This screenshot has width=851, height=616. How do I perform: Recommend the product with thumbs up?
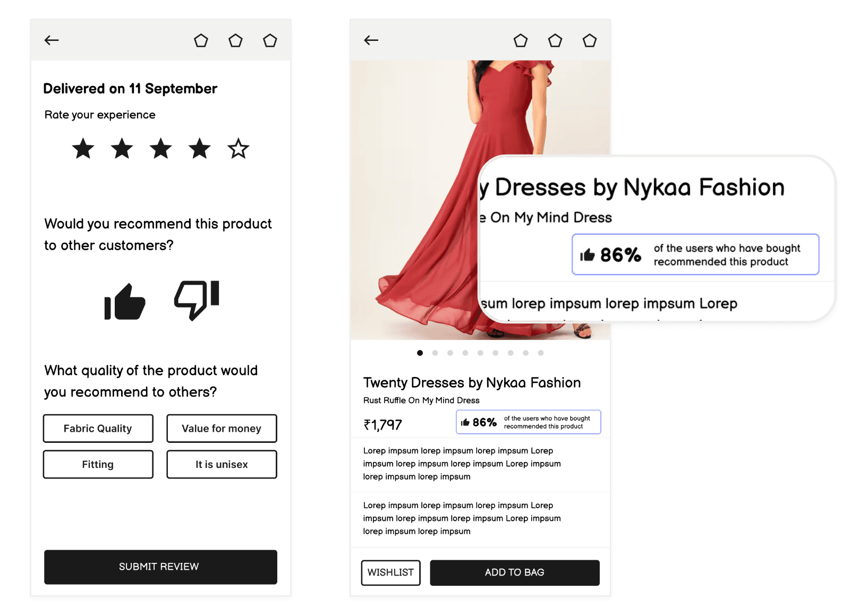pyautogui.click(x=125, y=301)
